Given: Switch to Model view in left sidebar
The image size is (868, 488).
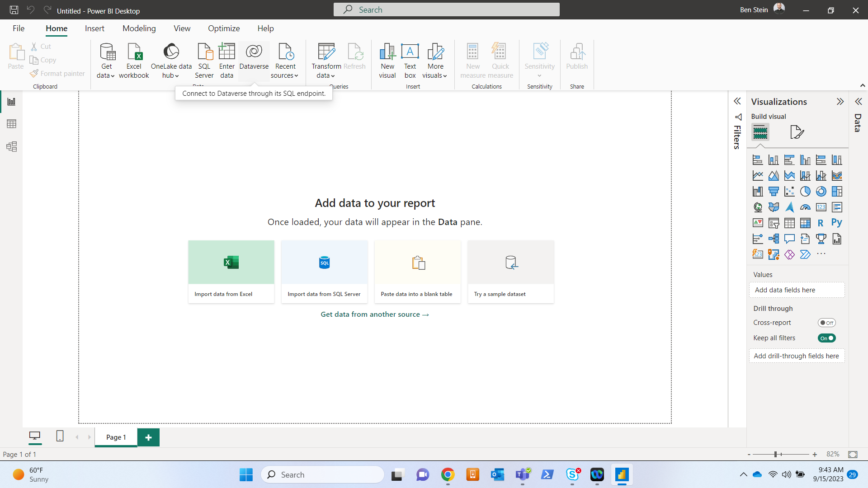Looking at the screenshot, I should tap(11, 146).
